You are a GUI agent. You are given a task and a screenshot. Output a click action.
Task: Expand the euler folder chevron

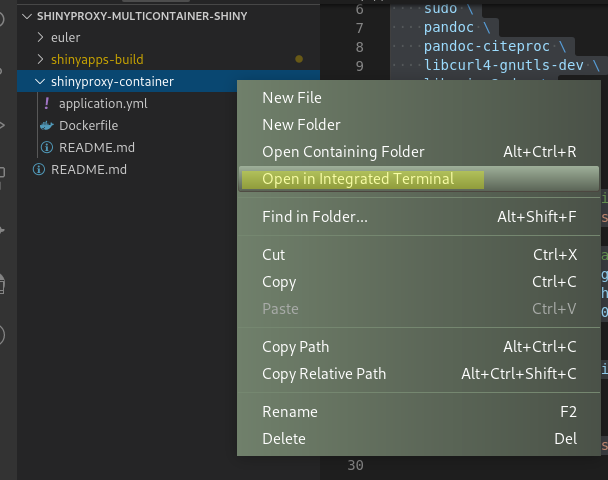point(39,37)
